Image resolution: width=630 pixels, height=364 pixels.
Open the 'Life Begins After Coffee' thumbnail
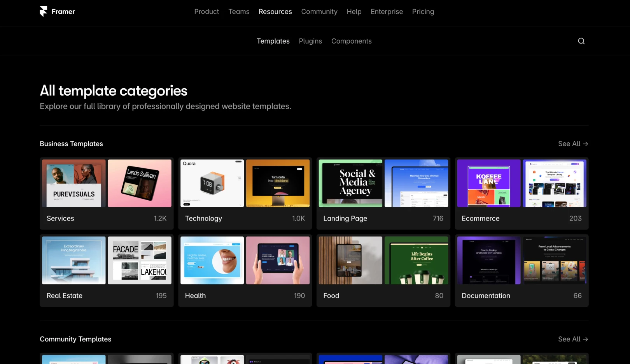[416, 261]
